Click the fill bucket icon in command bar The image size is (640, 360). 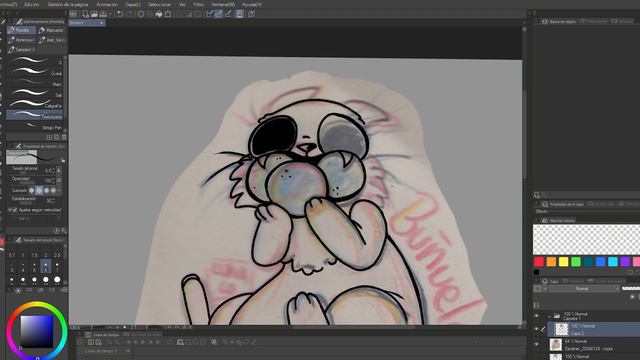(159, 14)
